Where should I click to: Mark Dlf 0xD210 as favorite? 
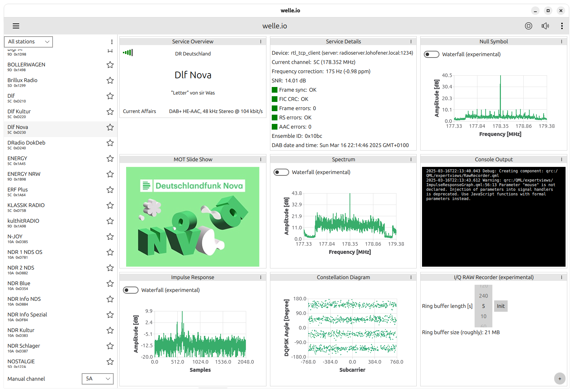point(110,96)
